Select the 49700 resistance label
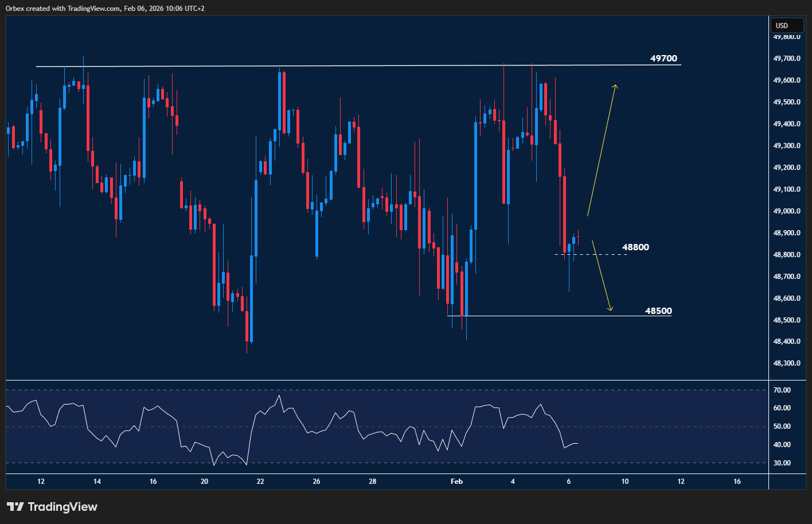The width and height of the screenshot is (812, 524). coord(663,59)
